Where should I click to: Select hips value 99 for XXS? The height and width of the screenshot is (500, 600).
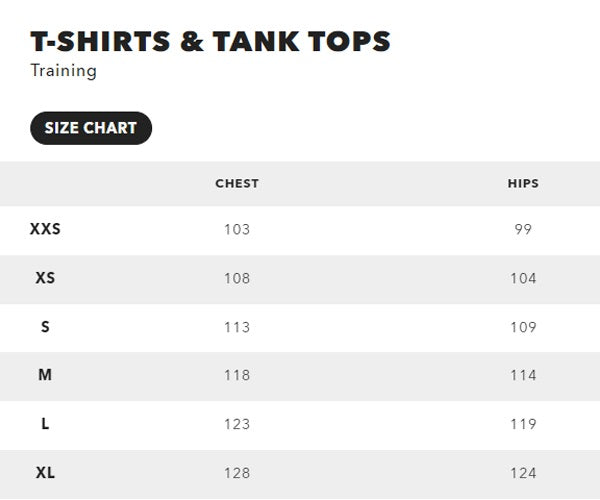point(523,230)
